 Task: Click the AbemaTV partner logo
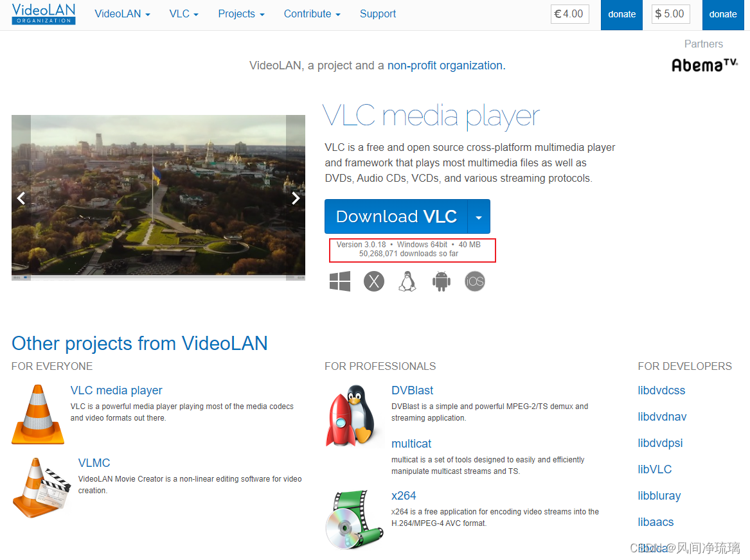tap(704, 65)
